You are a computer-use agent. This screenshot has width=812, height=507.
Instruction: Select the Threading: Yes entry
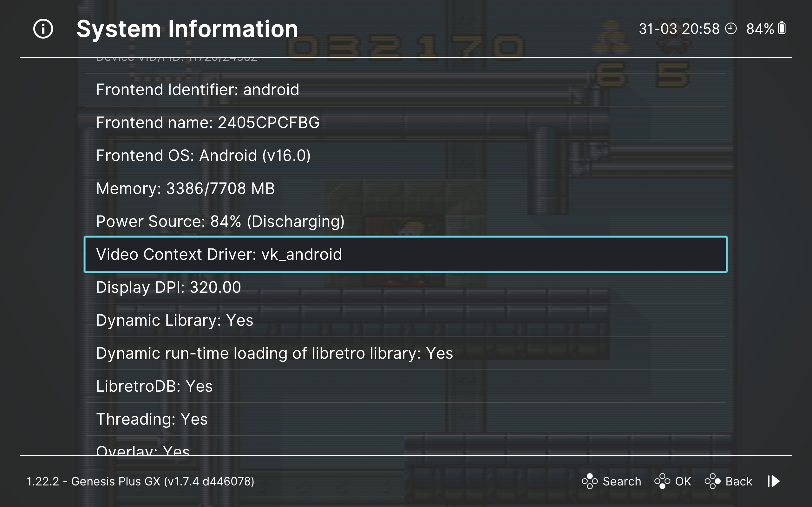[x=152, y=419]
